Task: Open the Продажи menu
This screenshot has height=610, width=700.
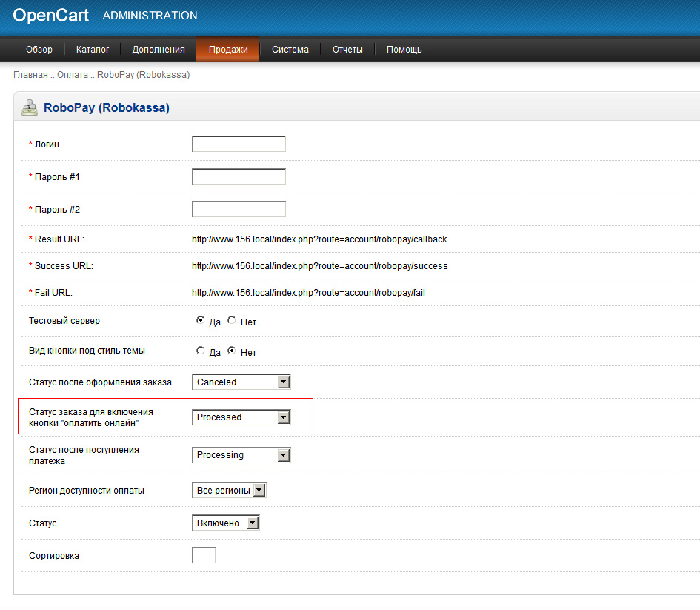Action: click(228, 50)
